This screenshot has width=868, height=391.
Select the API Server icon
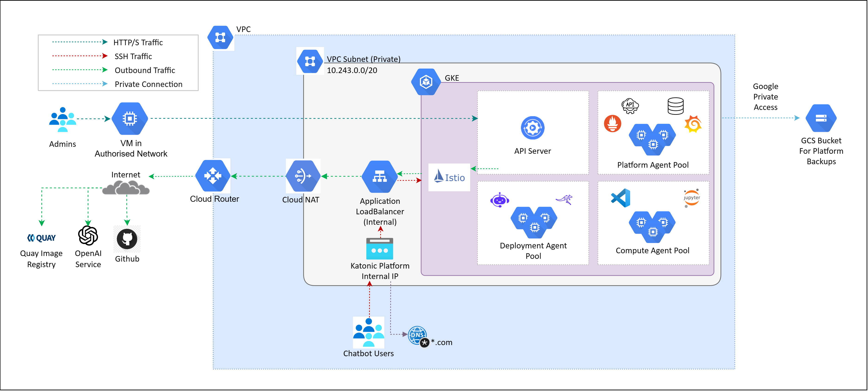point(533,128)
